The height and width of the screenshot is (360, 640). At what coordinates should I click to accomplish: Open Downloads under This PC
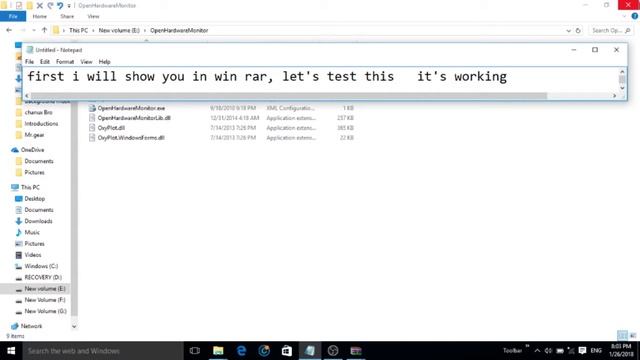pyautogui.click(x=38, y=221)
